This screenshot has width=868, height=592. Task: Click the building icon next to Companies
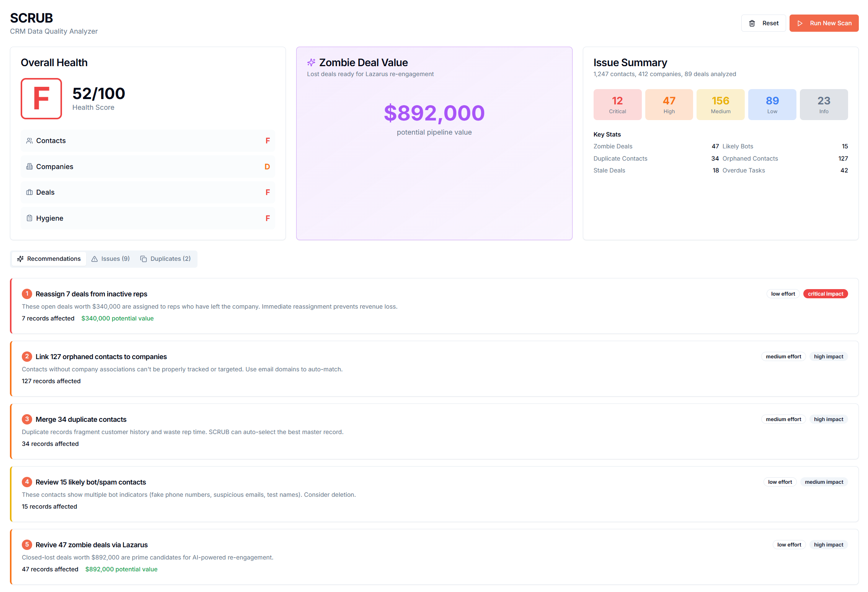pos(29,167)
